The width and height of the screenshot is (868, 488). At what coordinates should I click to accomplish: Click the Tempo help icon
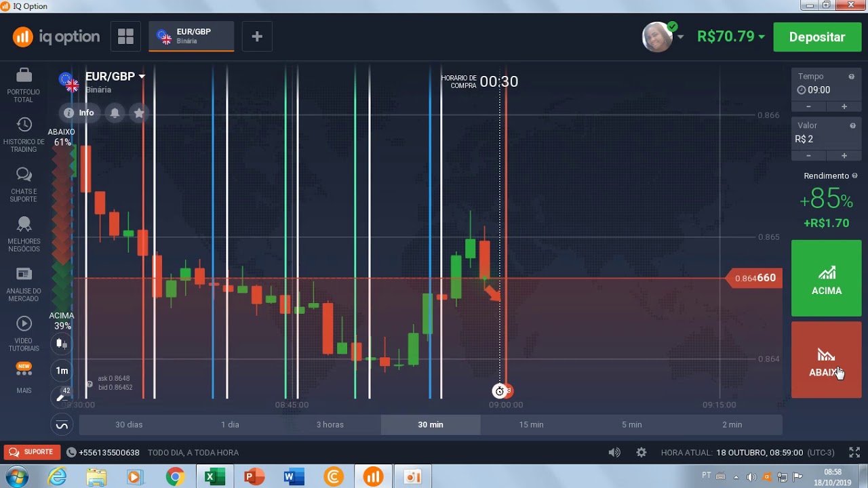tap(852, 77)
